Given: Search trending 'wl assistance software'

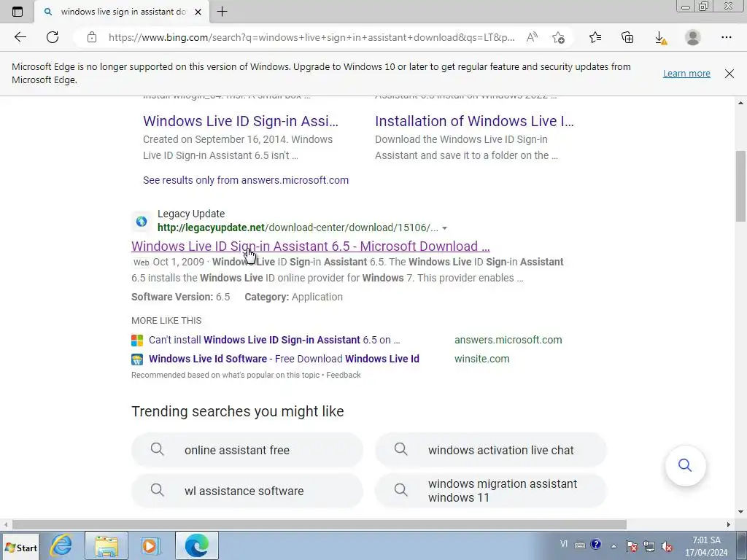Looking at the screenshot, I should [247, 491].
